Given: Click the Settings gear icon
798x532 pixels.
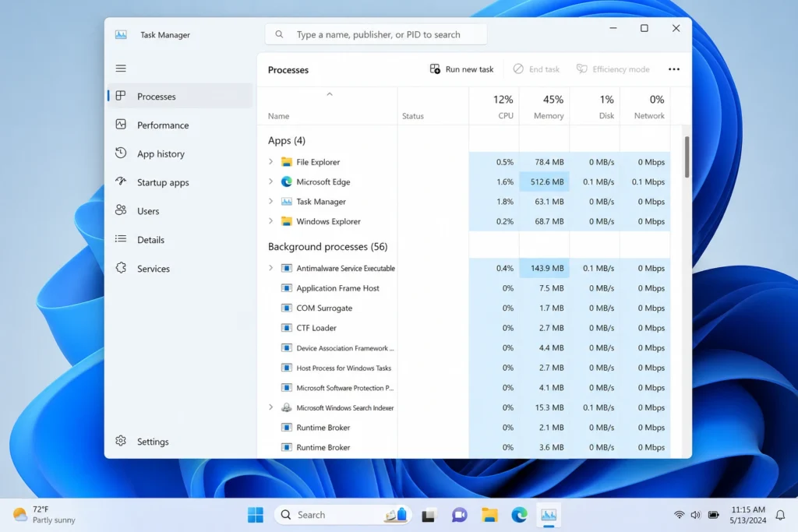Looking at the screenshot, I should pos(121,441).
